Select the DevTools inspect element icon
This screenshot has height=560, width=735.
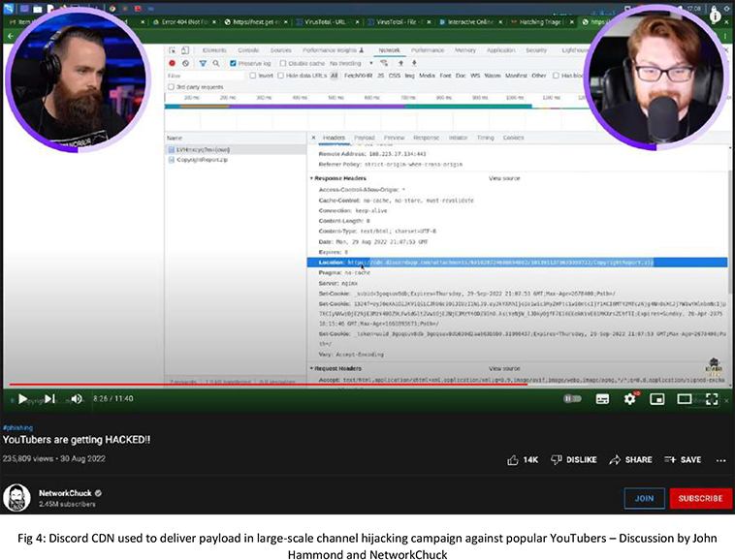(x=173, y=50)
